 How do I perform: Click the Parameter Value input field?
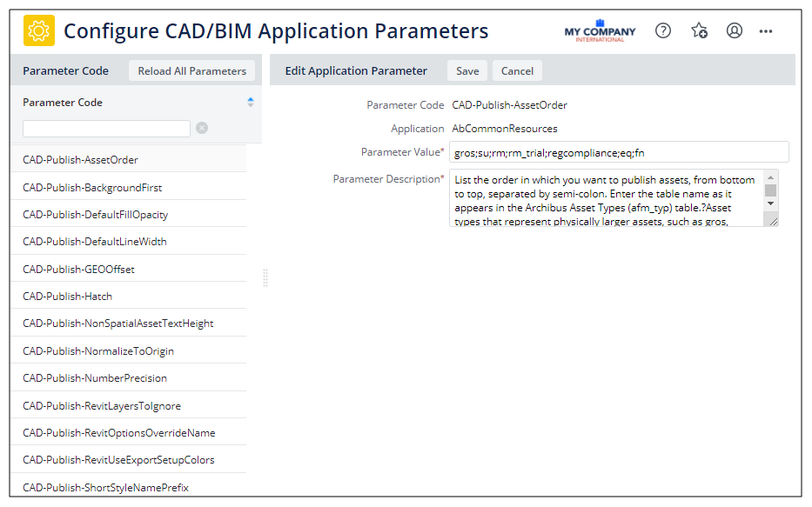tap(619, 152)
